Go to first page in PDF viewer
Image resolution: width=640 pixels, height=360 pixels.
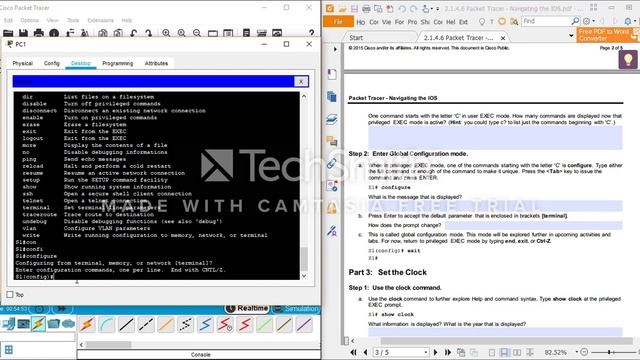pos(353,352)
